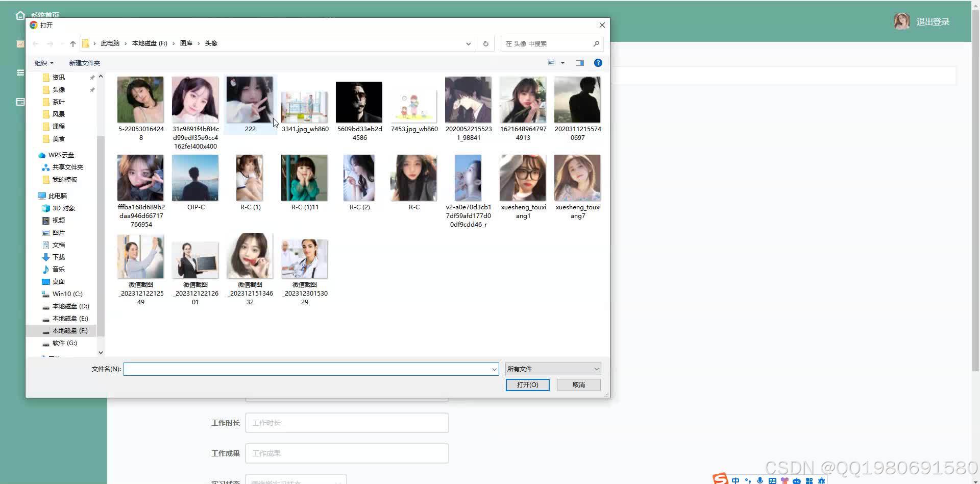Toggle 中 Chinese input mode indicator
Screen dimensions: 980x484
736,480
